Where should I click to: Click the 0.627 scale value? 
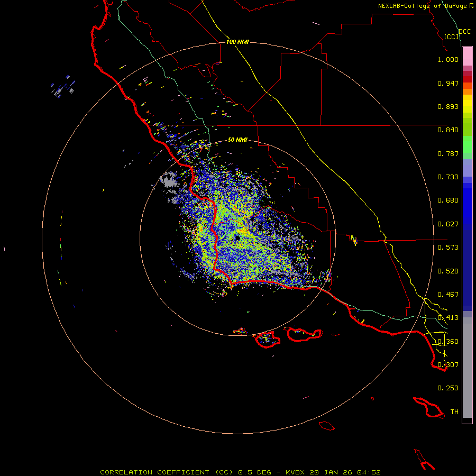point(448,224)
